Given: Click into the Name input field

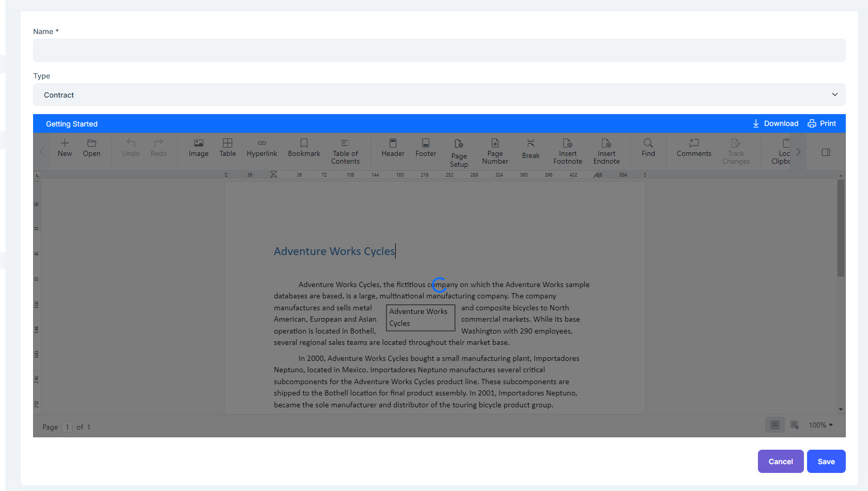Looking at the screenshot, I should pos(439,51).
